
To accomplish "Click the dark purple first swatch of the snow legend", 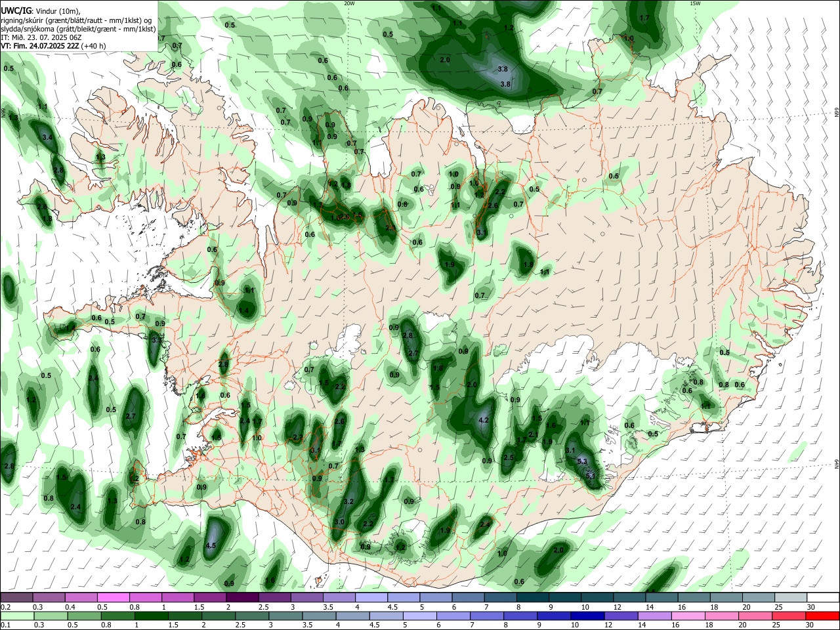I will 16,597.
